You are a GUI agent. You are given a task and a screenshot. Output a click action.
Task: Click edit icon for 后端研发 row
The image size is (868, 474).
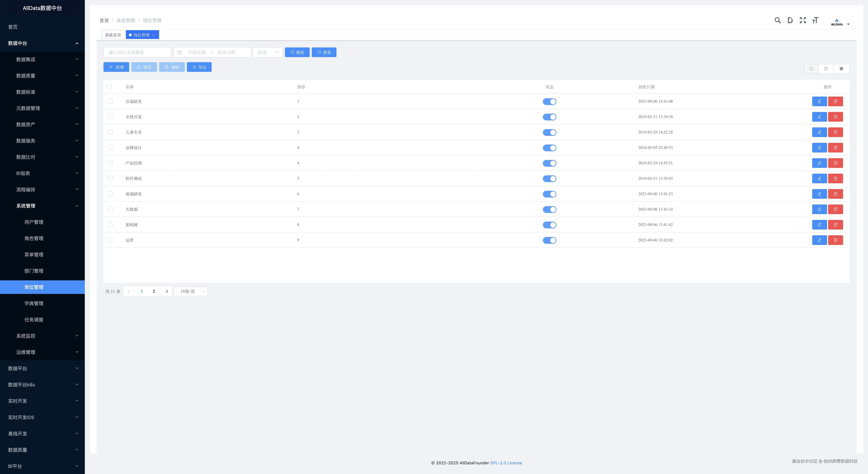(819, 101)
